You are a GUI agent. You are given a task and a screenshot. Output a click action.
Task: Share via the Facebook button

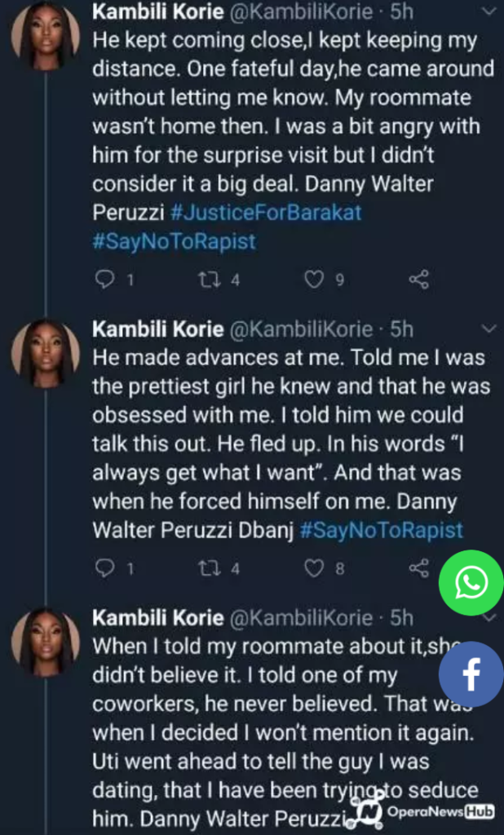point(471,674)
